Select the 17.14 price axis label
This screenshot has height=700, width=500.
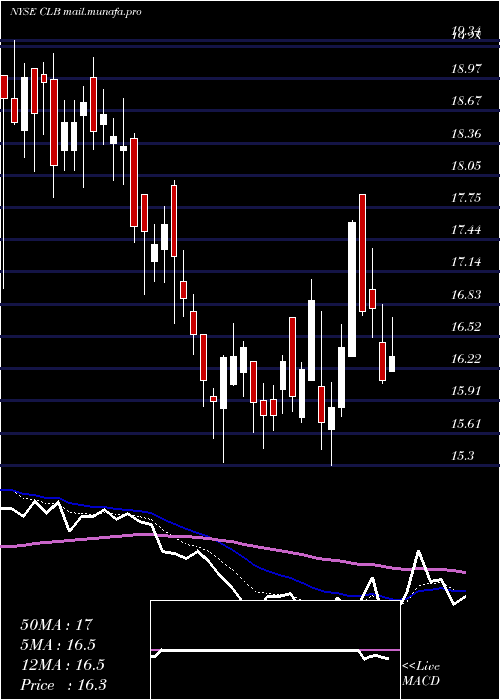tap(467, 262)
